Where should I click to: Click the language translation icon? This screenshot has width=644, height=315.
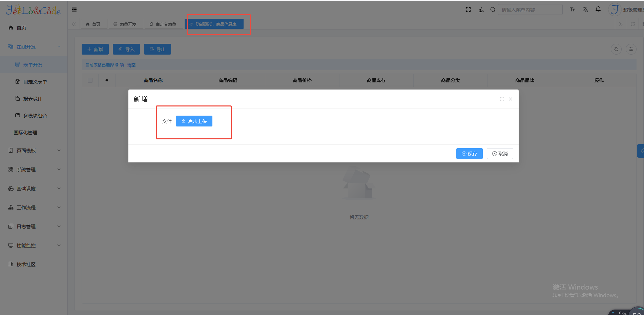(585, 9)
